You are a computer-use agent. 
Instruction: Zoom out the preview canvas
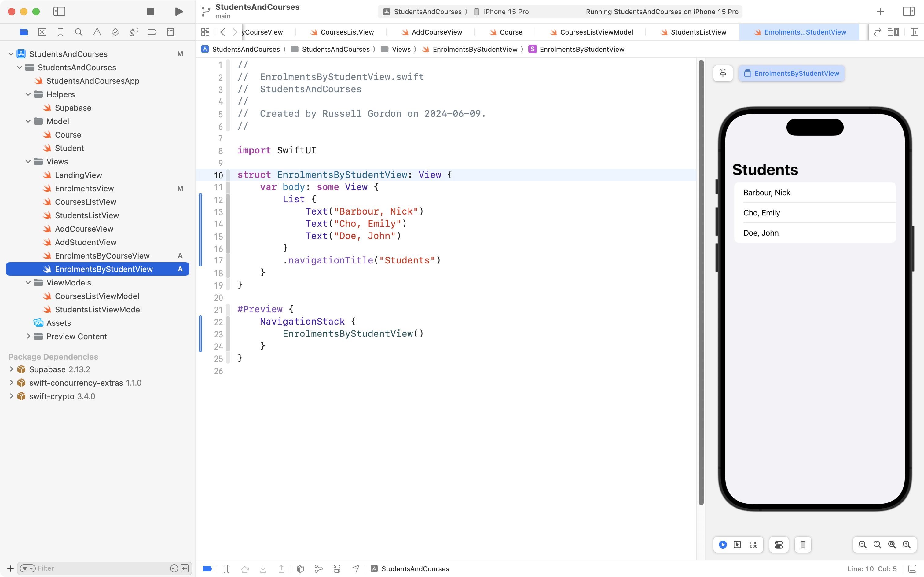coord(862,545)
